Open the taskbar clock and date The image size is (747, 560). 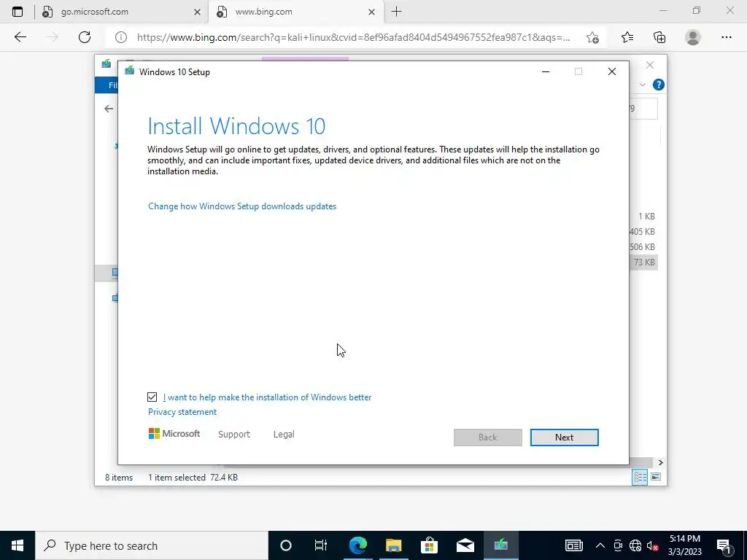(684, 545)
